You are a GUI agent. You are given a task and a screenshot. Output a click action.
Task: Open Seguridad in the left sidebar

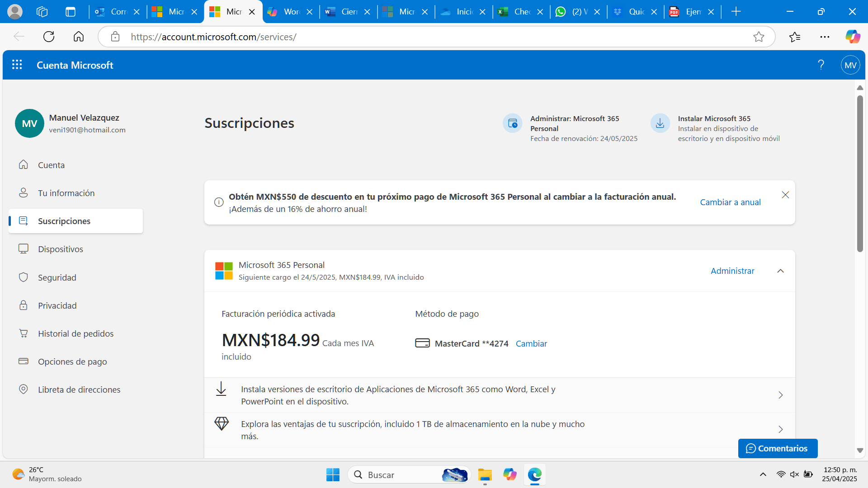click(57, 277)
